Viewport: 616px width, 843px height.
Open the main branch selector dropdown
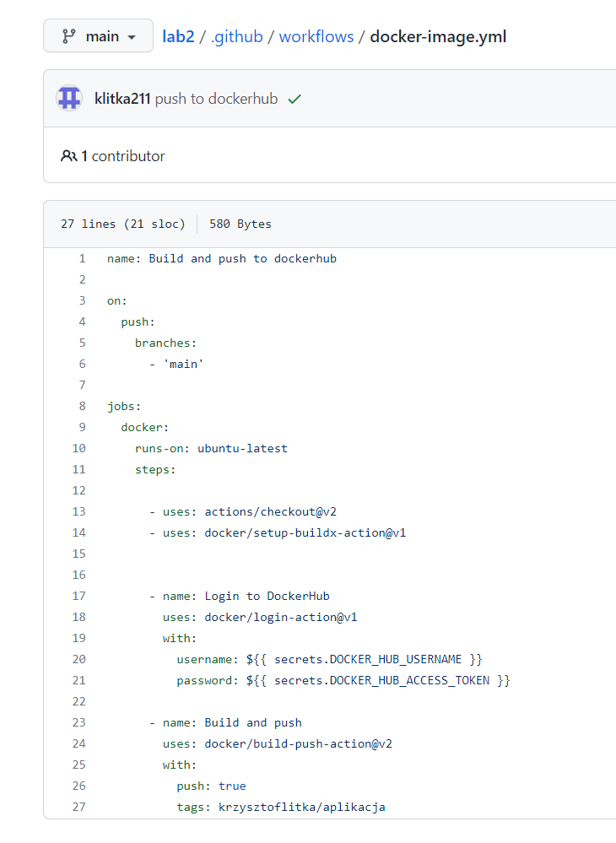click(99, 36)
